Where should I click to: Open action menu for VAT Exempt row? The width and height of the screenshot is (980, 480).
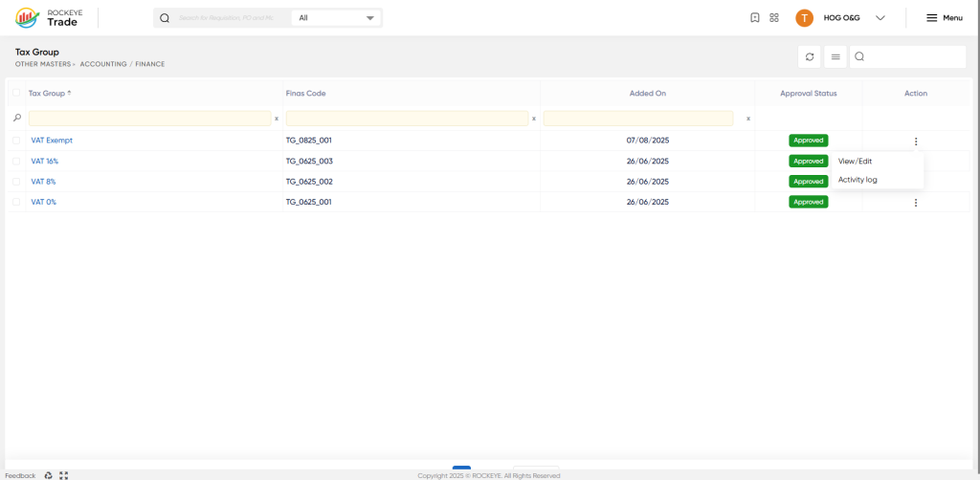pos(916,142)
